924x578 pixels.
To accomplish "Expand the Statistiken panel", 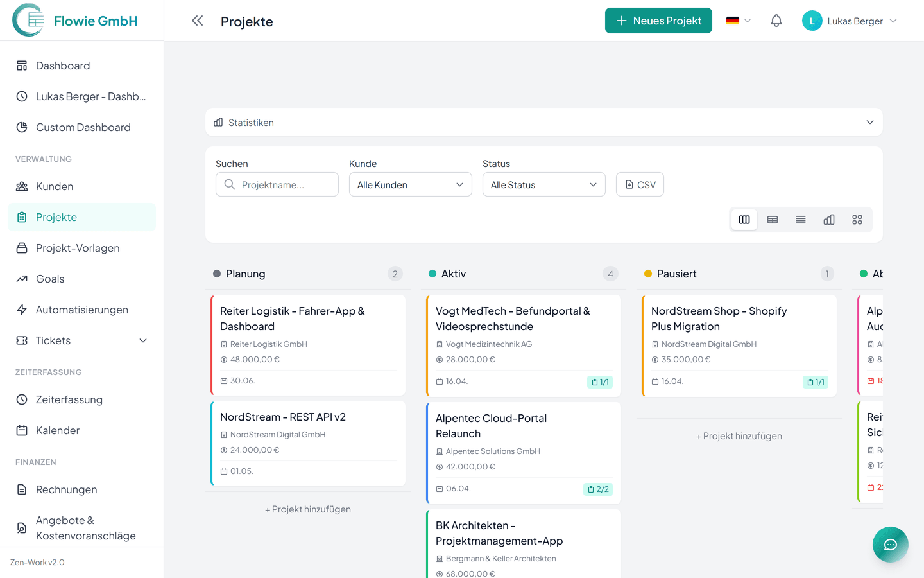I will (x=543, y=122).
